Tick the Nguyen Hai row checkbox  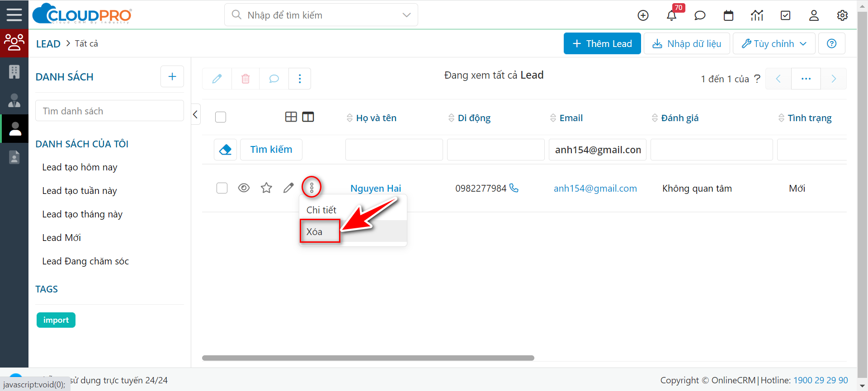(222, 188)
